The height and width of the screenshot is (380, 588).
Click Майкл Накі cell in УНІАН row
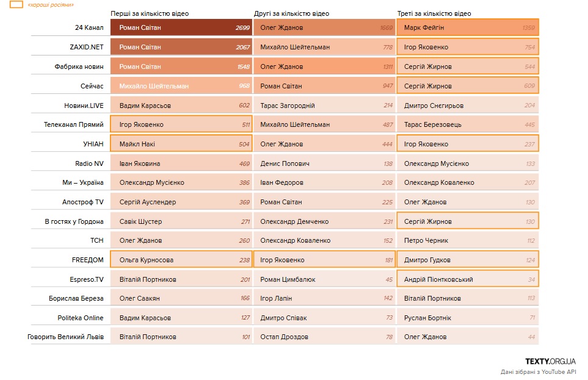click(x=181, y=144)
